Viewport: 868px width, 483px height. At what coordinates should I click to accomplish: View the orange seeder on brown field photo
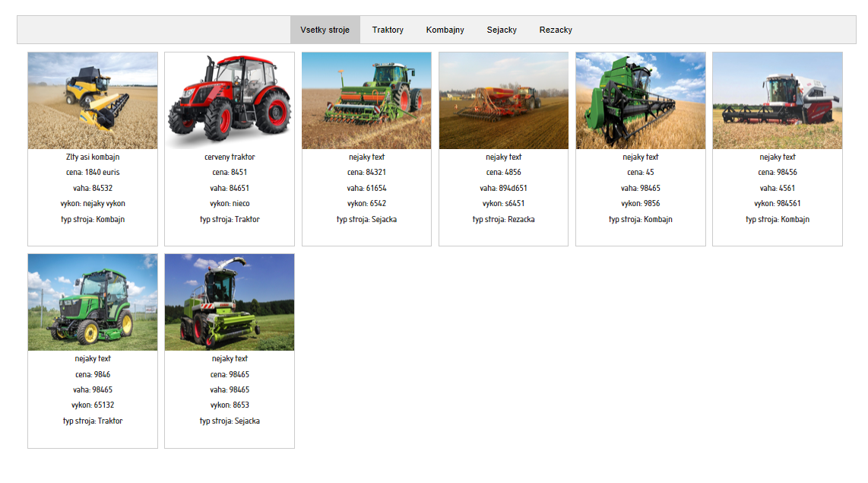(503, 101)
